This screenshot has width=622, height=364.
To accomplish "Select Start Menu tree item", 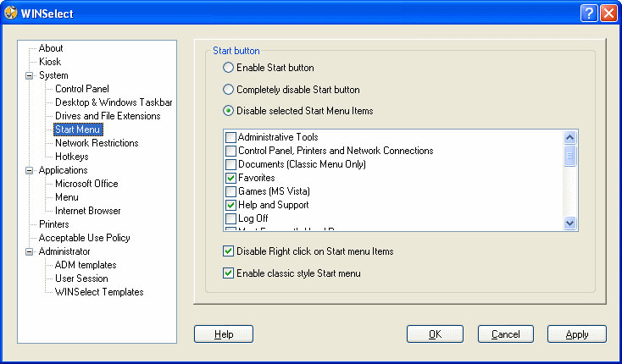I will (x=78, y=130).
